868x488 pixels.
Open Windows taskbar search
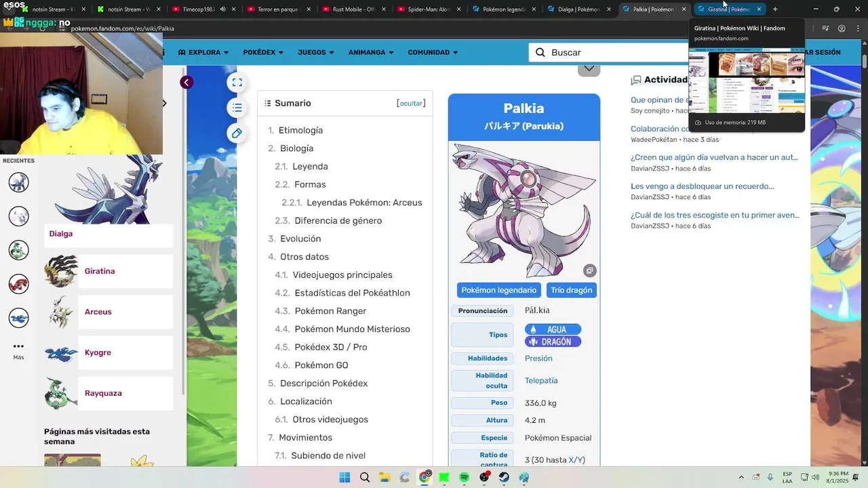pos(365,477)
